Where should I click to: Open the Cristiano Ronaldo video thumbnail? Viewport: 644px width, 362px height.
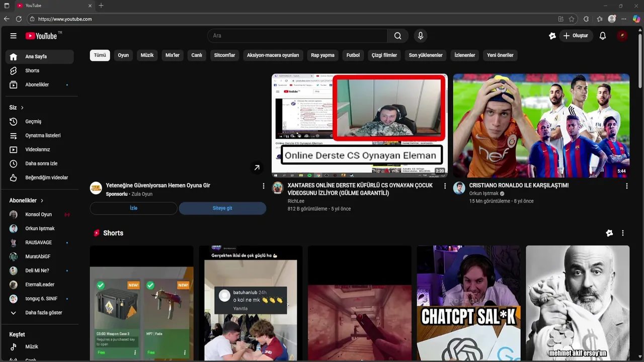coord(541,126)
